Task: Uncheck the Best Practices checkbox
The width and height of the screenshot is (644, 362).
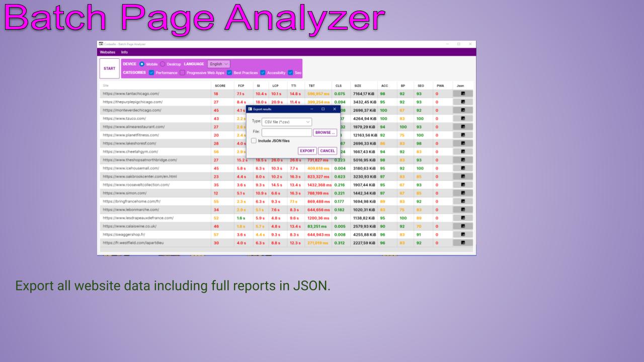Action: tap(229, 72)
